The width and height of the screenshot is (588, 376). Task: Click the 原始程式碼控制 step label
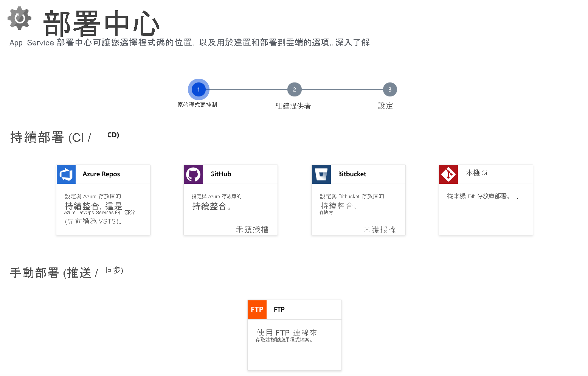click(x=197, y=105)
